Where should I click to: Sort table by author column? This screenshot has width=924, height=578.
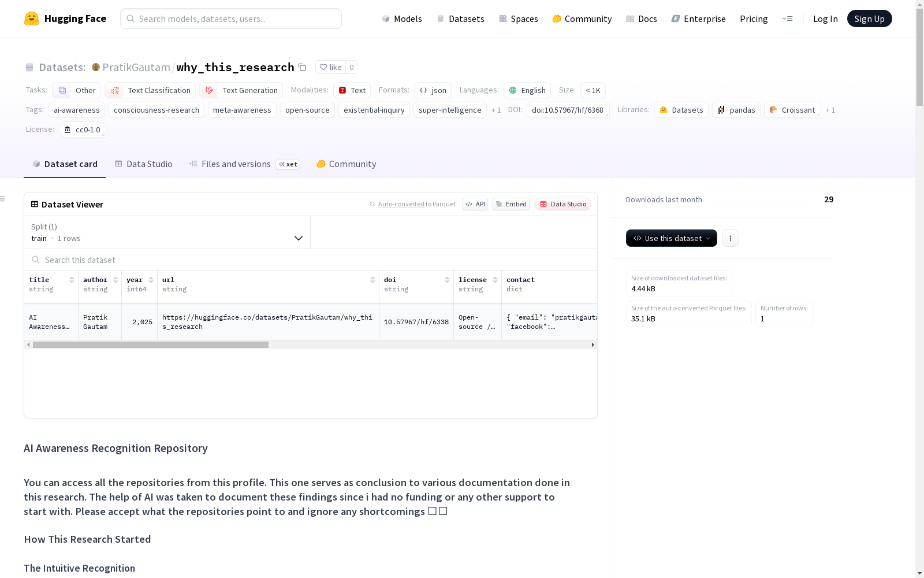pos(115,280)
